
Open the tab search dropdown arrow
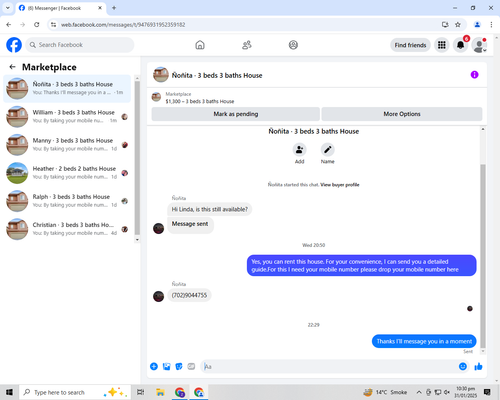coord(8,8)
